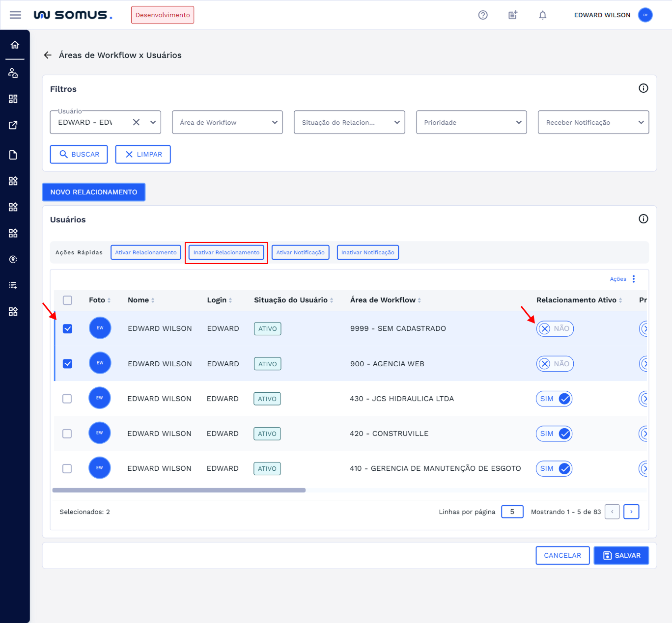This screenshot has height=623, width=672.
Task: Open the three-dot Ações menu icon
Action: tap(634, 279)
